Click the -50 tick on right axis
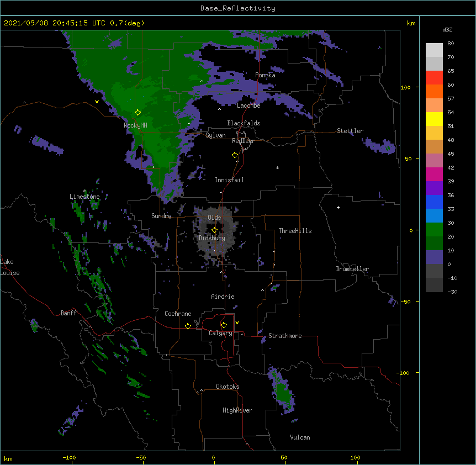The image size is (476, 465). tap(405, 302)
